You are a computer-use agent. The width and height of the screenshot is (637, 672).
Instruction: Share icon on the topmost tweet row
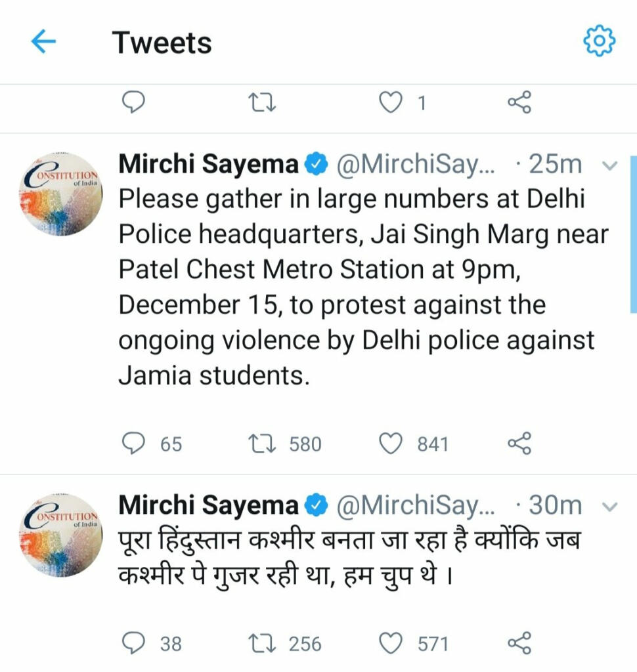pyautogui.click(x=519, y=102)
